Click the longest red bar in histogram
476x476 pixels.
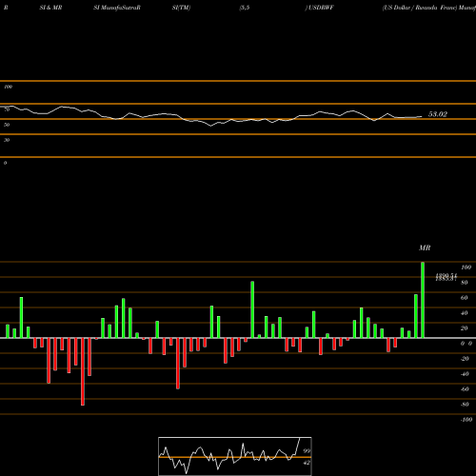(83, 371)
